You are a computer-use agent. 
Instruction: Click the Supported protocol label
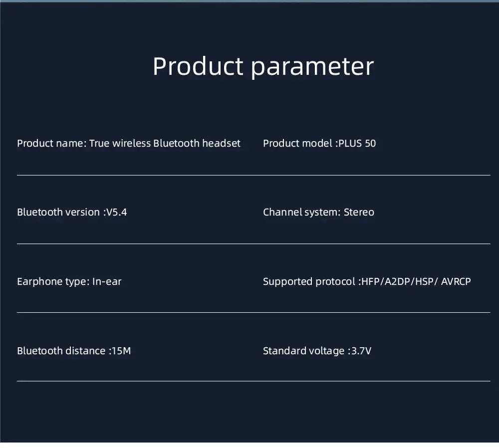(310, 281)
